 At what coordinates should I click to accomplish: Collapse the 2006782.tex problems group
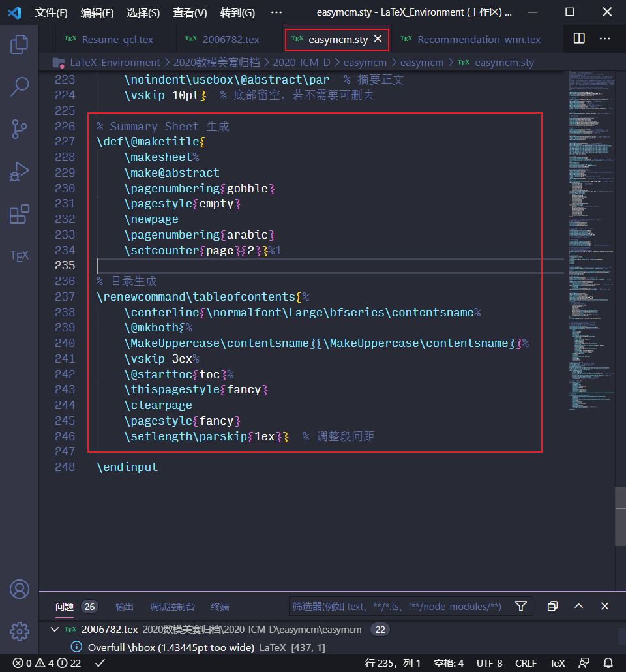click(55, 630)
